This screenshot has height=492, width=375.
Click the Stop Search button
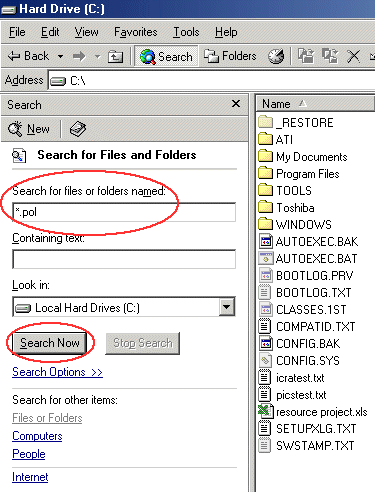143,343
